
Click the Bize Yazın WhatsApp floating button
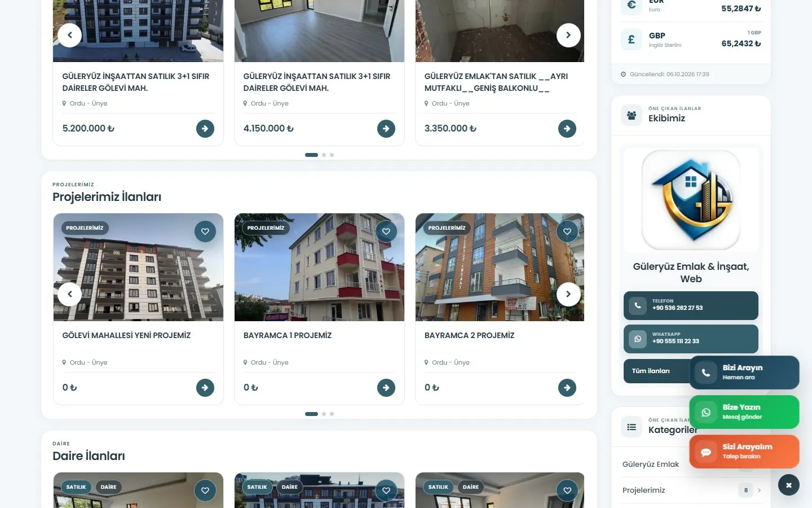point(744,412)
